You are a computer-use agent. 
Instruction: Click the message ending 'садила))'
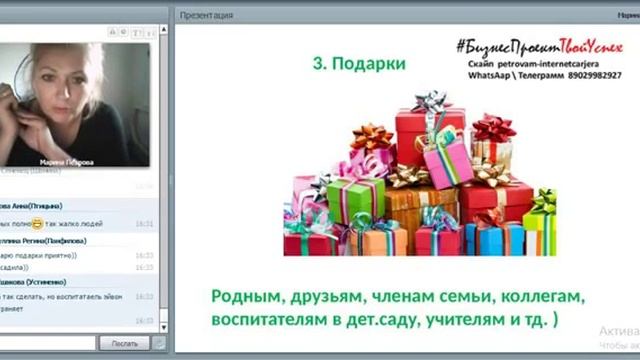14,268
